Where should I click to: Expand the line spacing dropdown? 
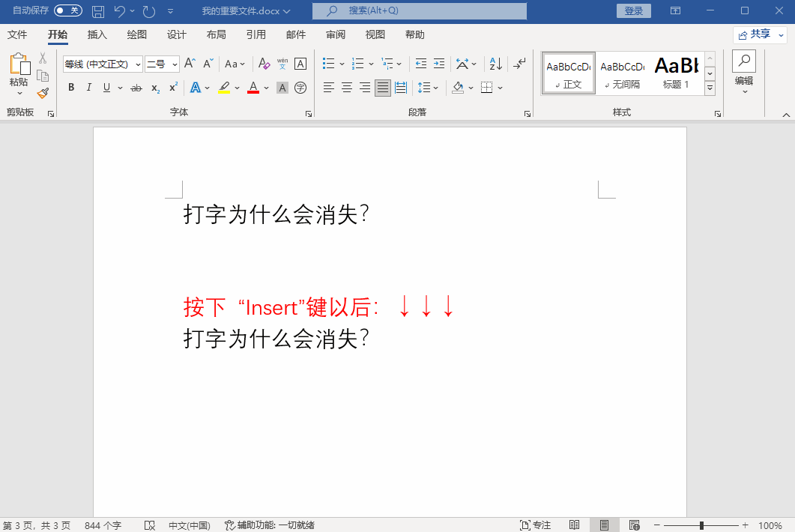(x=435, y=88)
